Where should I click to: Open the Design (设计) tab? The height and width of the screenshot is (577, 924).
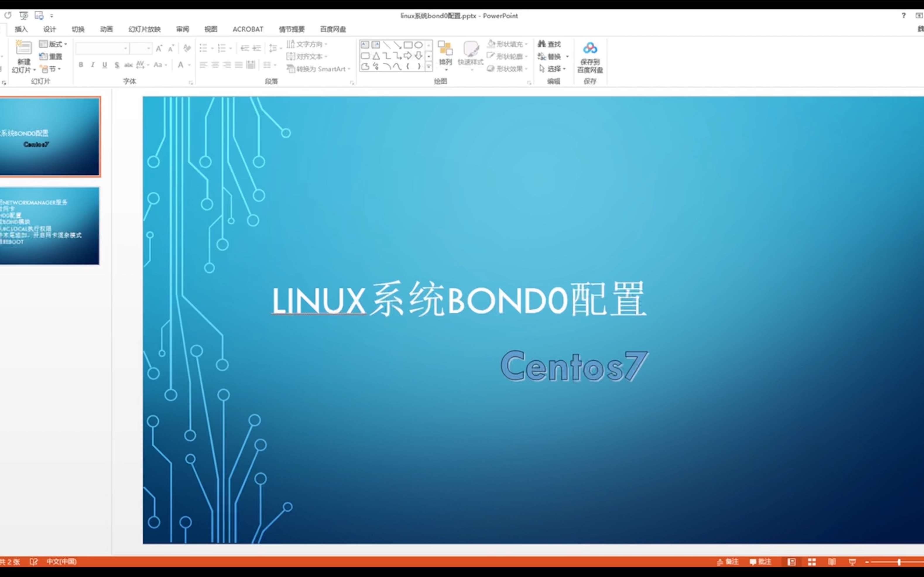tap(49, 29)
